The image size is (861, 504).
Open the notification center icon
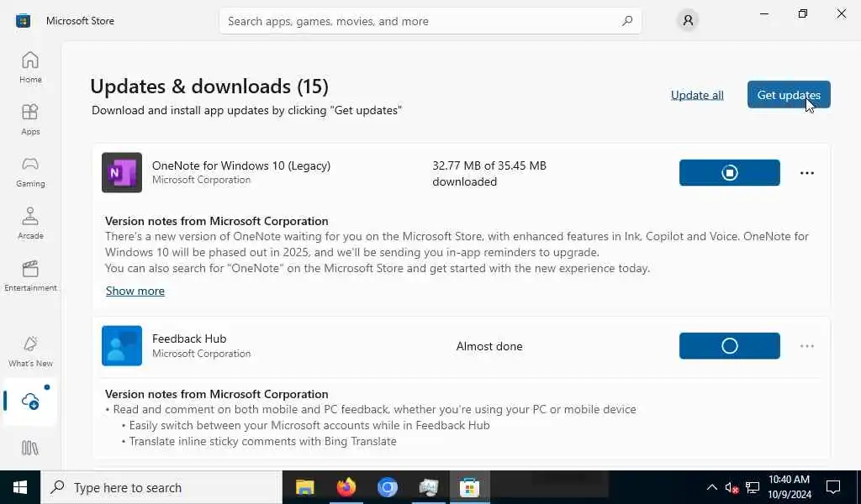pos(833,487)
